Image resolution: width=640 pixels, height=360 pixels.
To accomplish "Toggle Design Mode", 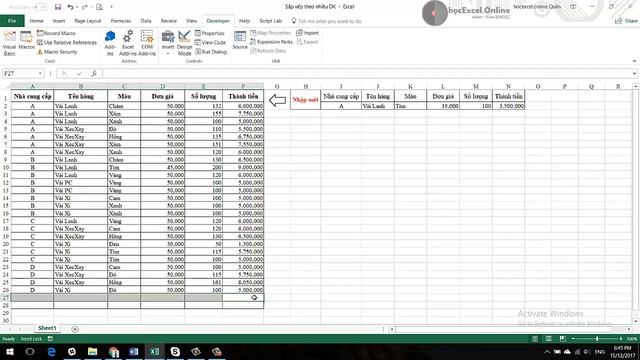I will pos(184,43).
